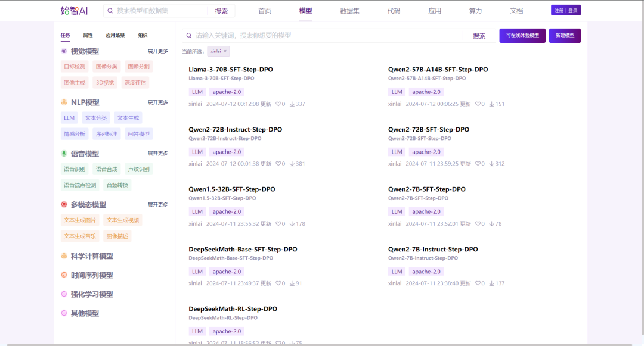Toggle the 图像描述 task filter

point(117,236)
